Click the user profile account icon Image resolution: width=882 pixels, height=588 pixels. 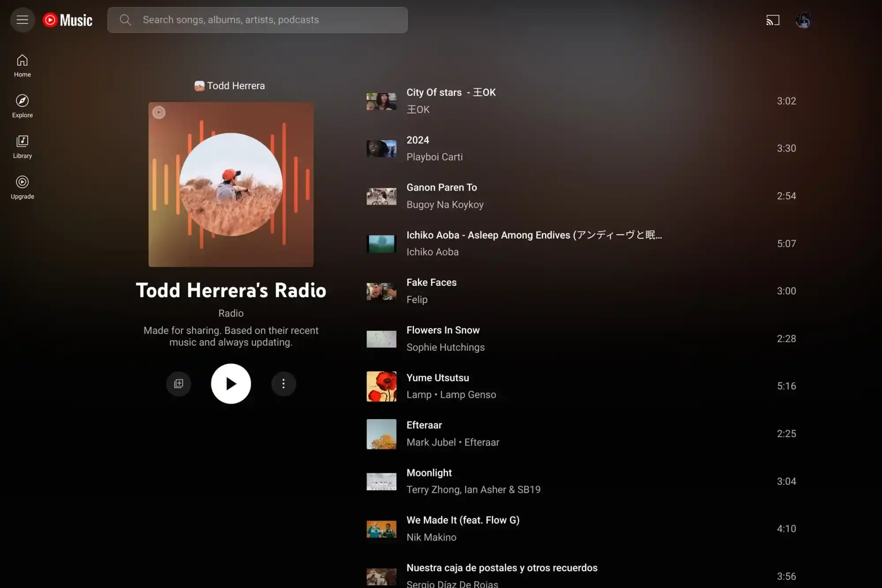(802, 20)
